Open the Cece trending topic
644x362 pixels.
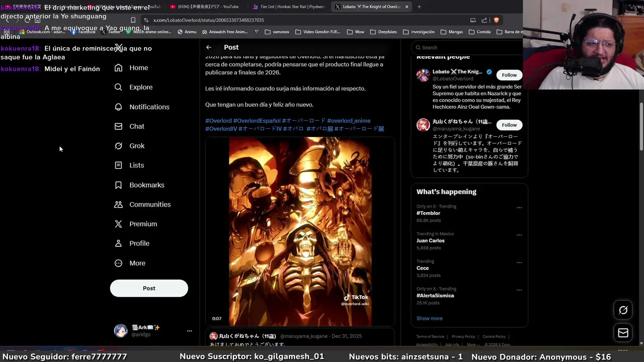[423, 268]
